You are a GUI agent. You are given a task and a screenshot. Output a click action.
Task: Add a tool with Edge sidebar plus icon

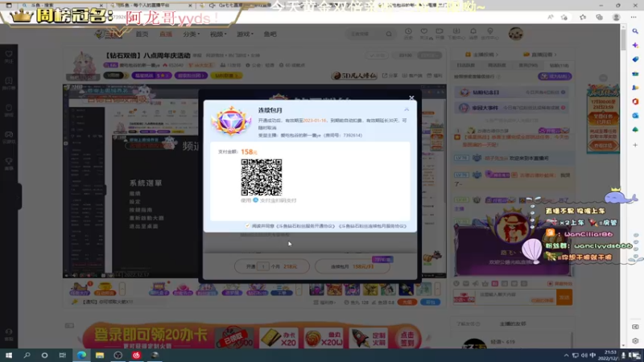635,145
